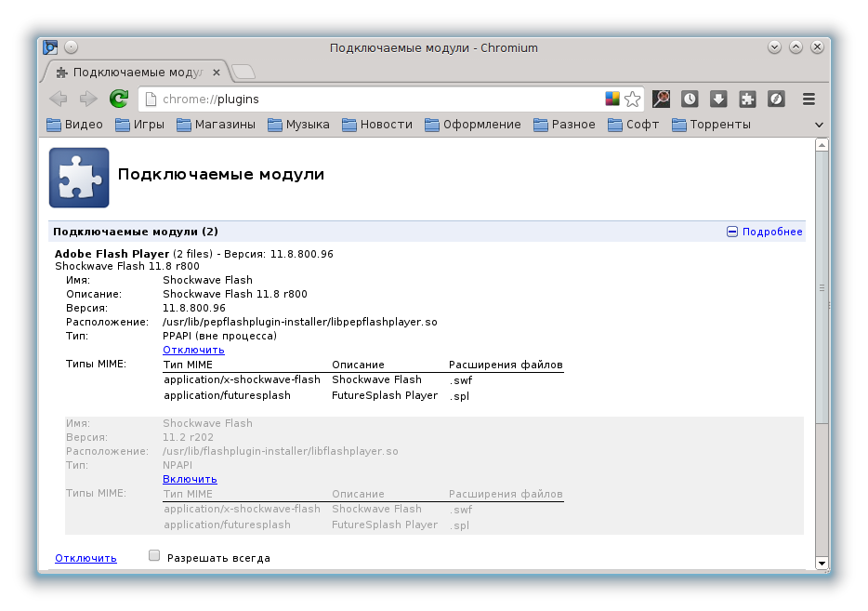Open the puzzle piece extensions icon
The width and height of the screenshot is (868, 611).
[x=747, y=100]
